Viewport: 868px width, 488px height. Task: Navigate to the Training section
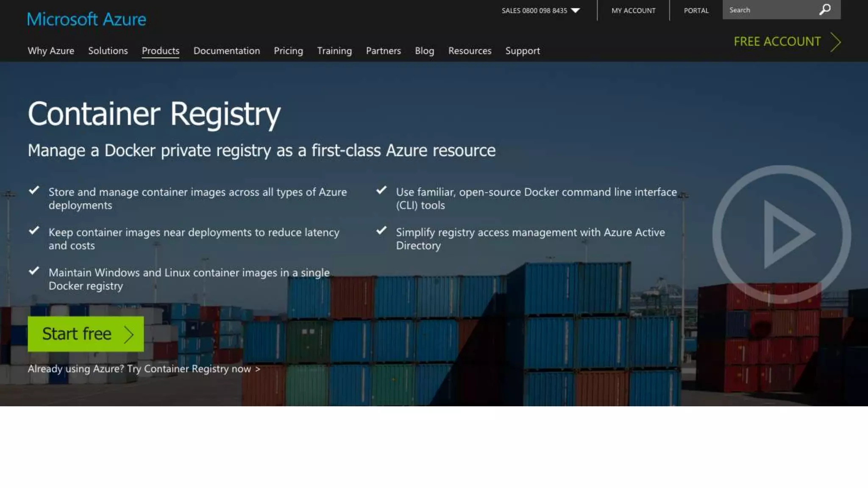coord(334,51)
